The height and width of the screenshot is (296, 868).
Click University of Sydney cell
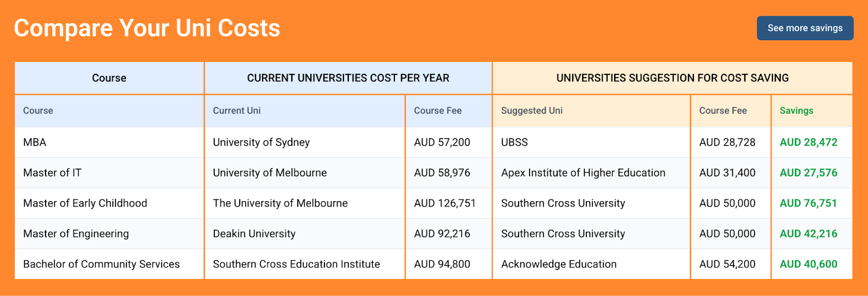click(261, 143)
